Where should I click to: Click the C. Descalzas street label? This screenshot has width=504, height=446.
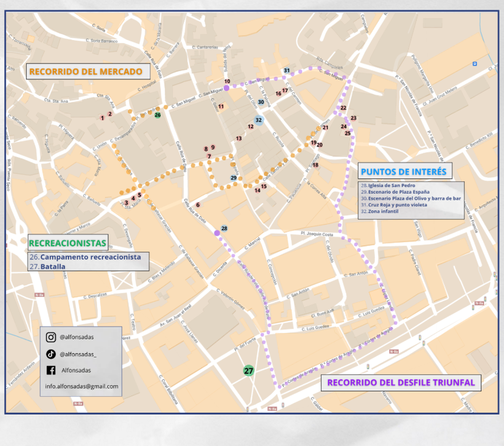coord(95,295)
